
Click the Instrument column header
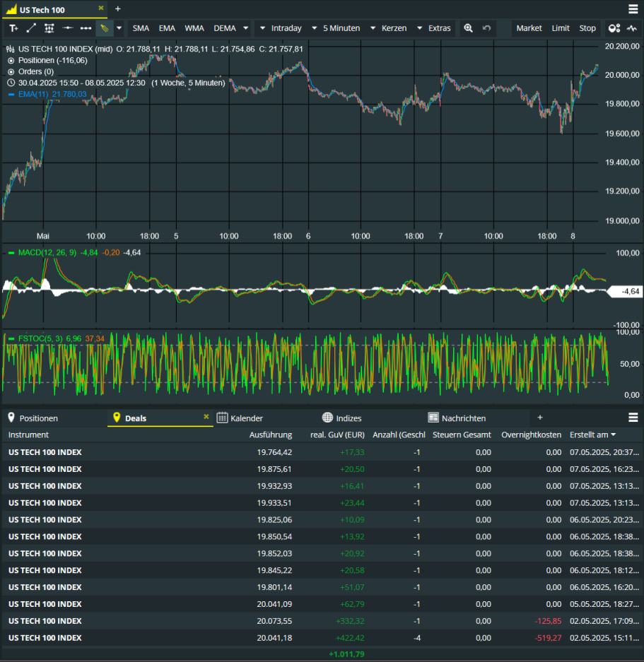pos(28,435)
